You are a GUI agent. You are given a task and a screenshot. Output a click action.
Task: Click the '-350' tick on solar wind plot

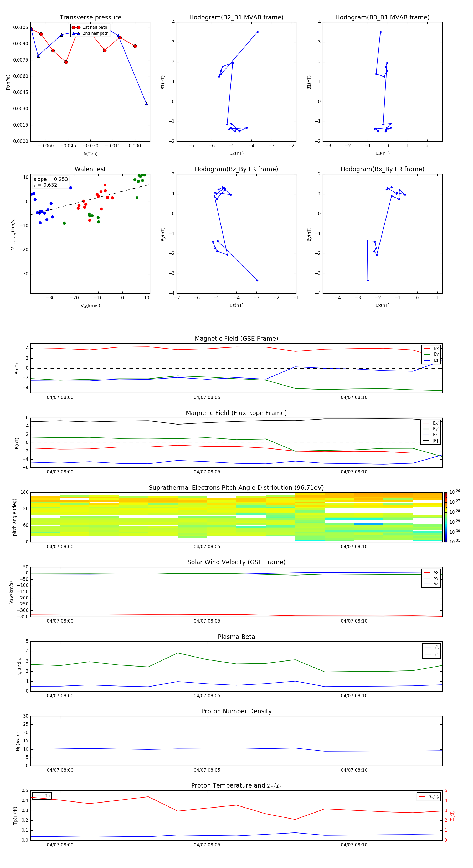click(23, 617)
